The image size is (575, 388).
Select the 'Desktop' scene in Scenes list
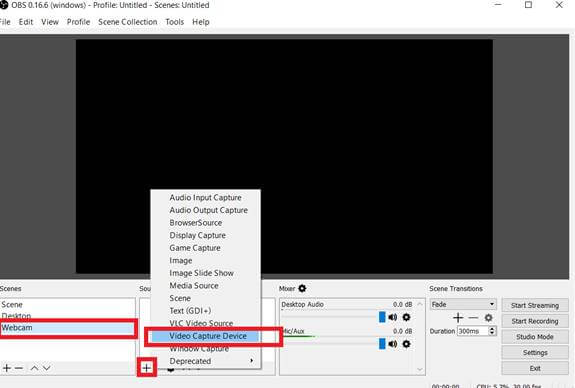[67, 316]
